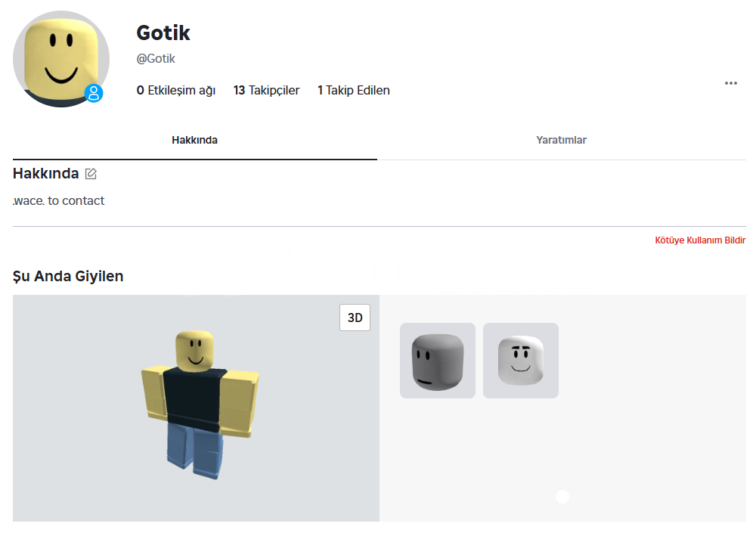Image resolution: width=756 pixels, height=533 pixels.
Task: Click the Gotik display name heading
Action: coord(163,33)
